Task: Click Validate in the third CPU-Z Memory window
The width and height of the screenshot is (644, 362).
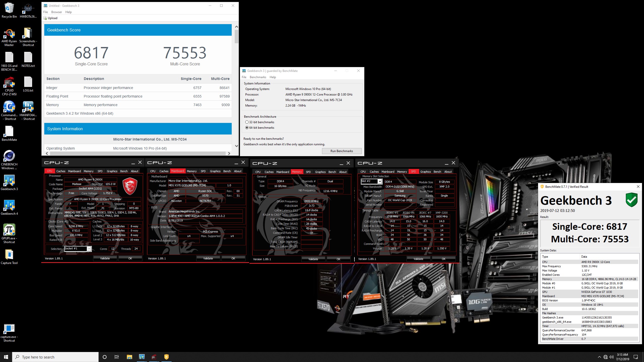Action: point(313,259)
